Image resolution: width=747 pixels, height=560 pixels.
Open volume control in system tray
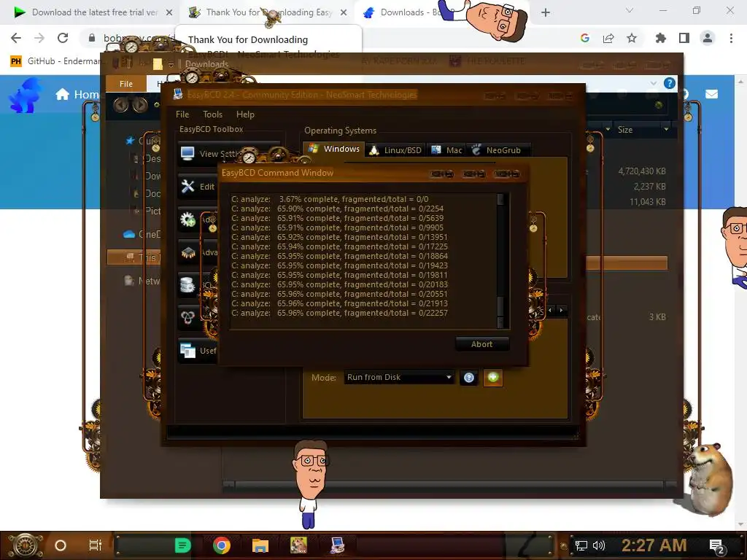pos(599,545)
